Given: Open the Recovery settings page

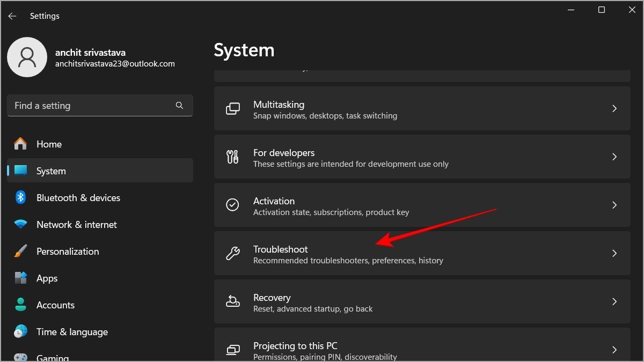Looking at the screenshot, I should (x=422, y=301).
